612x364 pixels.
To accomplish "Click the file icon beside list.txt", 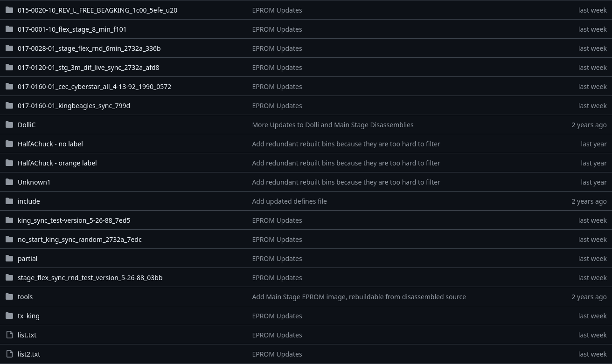I will (9, 335).
